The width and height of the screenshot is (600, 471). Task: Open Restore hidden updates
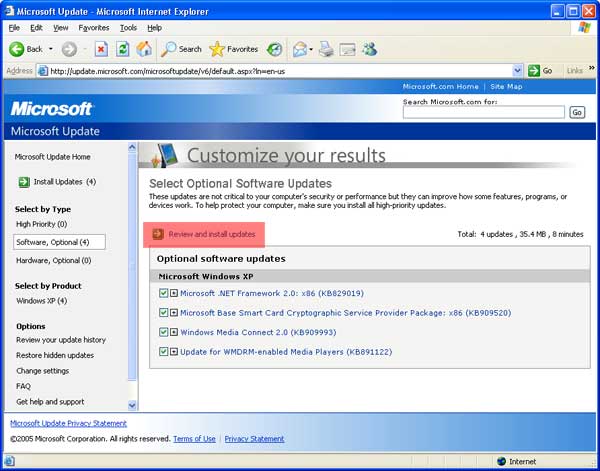pyautogui.click(x=55, y=355)
